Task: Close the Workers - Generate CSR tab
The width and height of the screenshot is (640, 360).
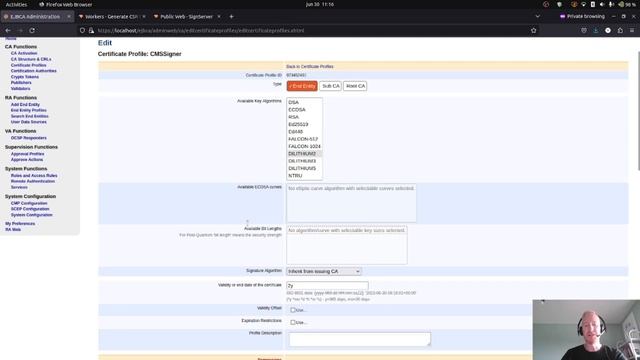Action: pos(144,17)
